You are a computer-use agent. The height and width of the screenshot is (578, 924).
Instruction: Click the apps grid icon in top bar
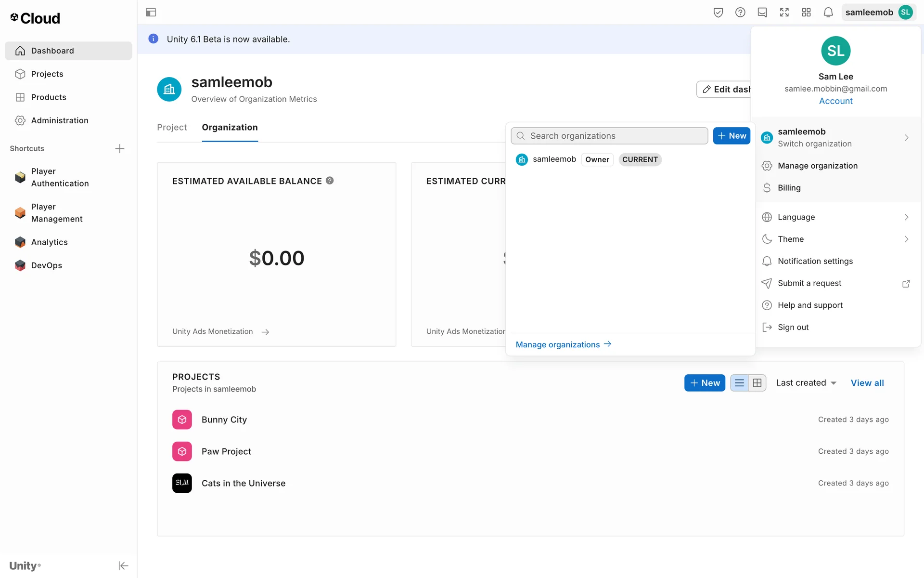point(806,13)
